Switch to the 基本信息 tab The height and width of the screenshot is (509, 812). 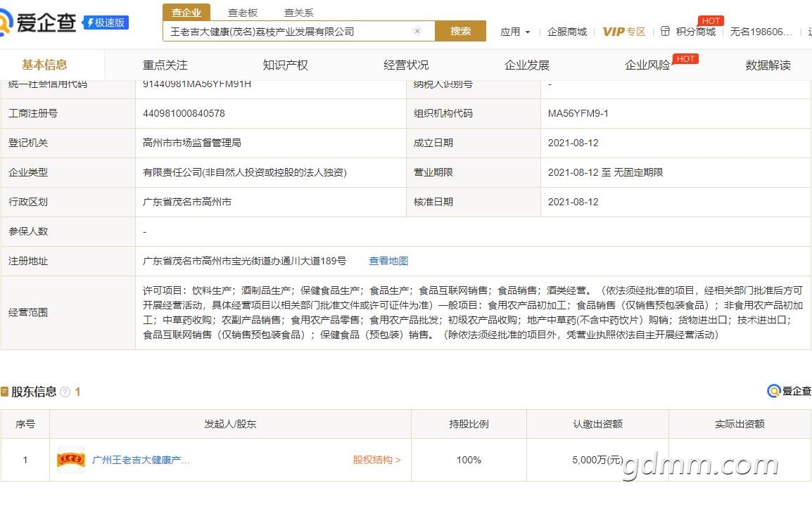(x=44, y=65)
